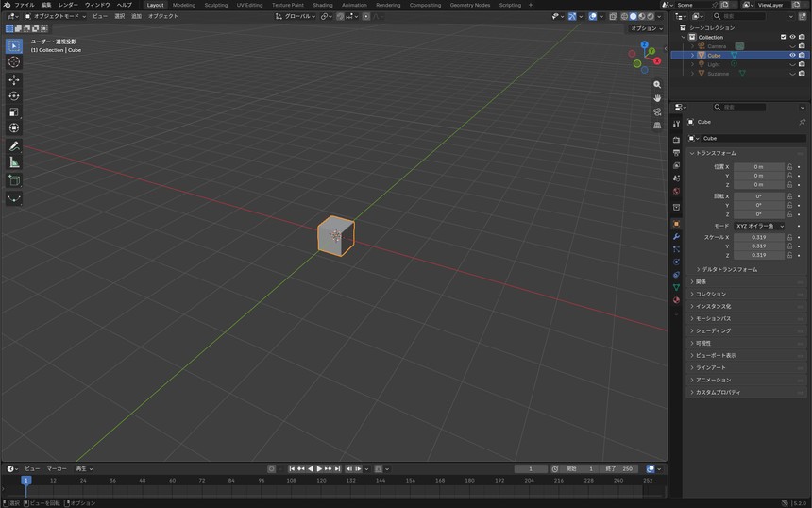
Task: Open the Object Data mesh tab
Action: (676, 287)
